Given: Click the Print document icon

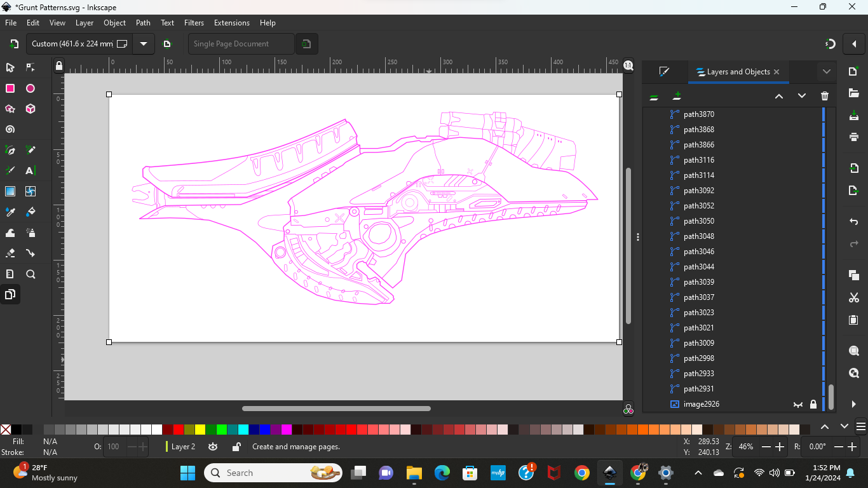Looking at the screenshot, I should click(x=854, y=137).
